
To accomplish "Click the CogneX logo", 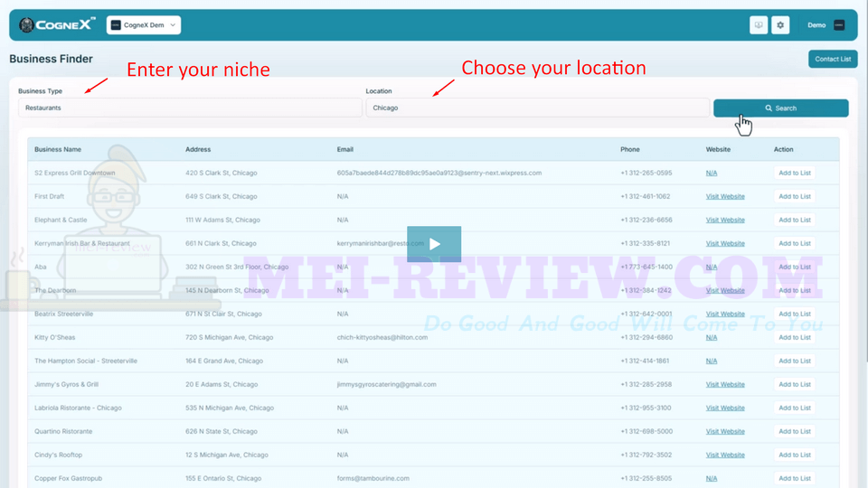I will pos(56,25).
